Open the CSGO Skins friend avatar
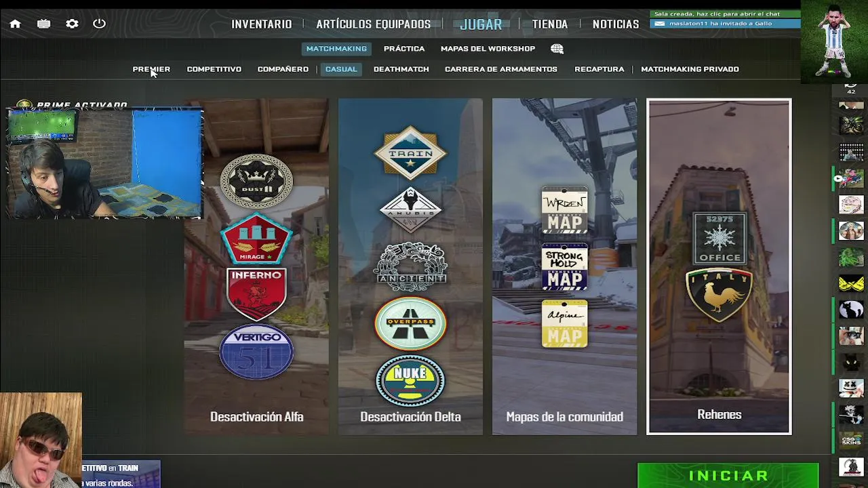Viewport: 868px width, 488px height. 851,441
